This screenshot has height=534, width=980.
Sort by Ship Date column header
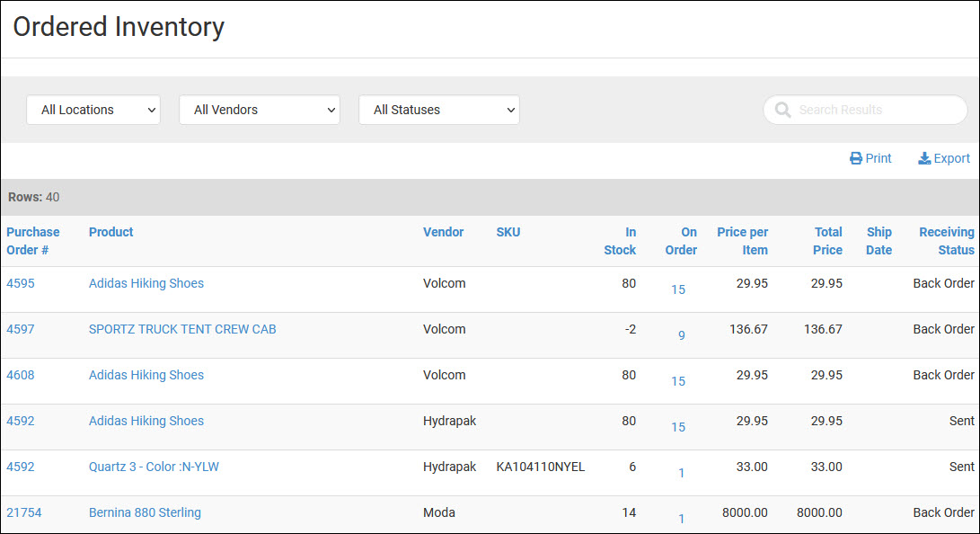pyautogui.click(x=878, y=241)
